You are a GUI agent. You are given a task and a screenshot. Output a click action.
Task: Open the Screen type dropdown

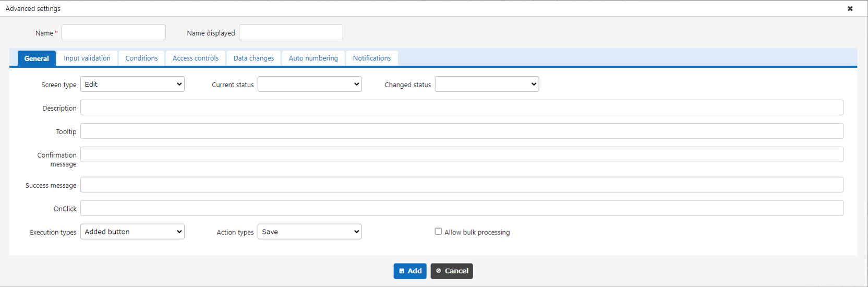point(132,84)
